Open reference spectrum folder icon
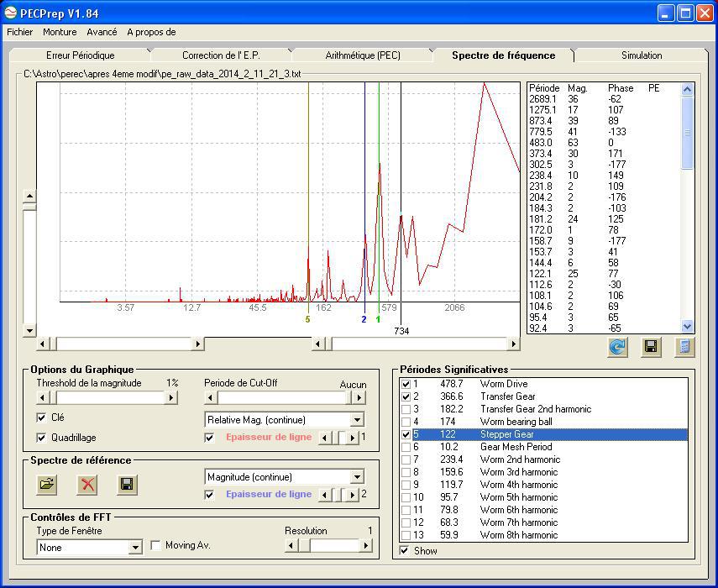Screen dimensions: 718x588 click(x=47, y=484)
